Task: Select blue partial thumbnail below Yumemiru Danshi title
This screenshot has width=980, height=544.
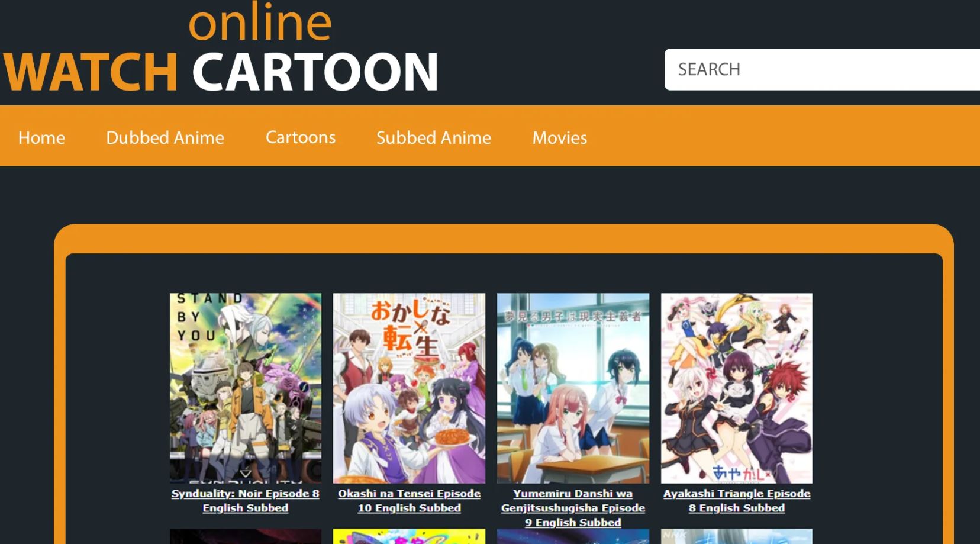Action: (x=573, y=536)
